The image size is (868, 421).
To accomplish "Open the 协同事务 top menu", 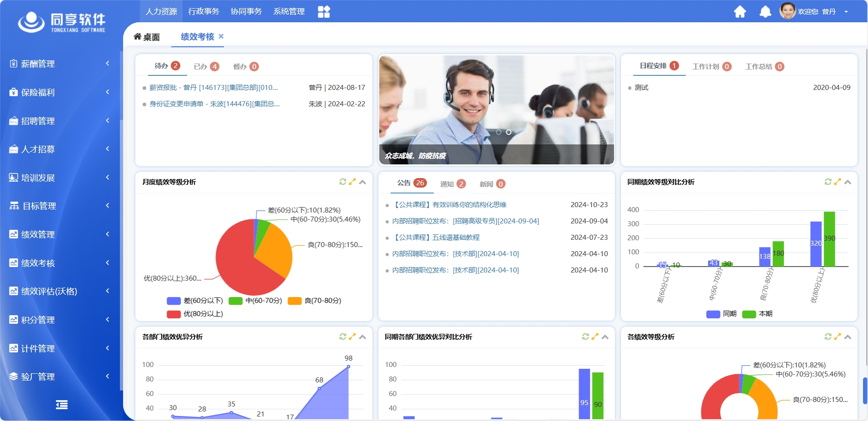I will 246,11.
